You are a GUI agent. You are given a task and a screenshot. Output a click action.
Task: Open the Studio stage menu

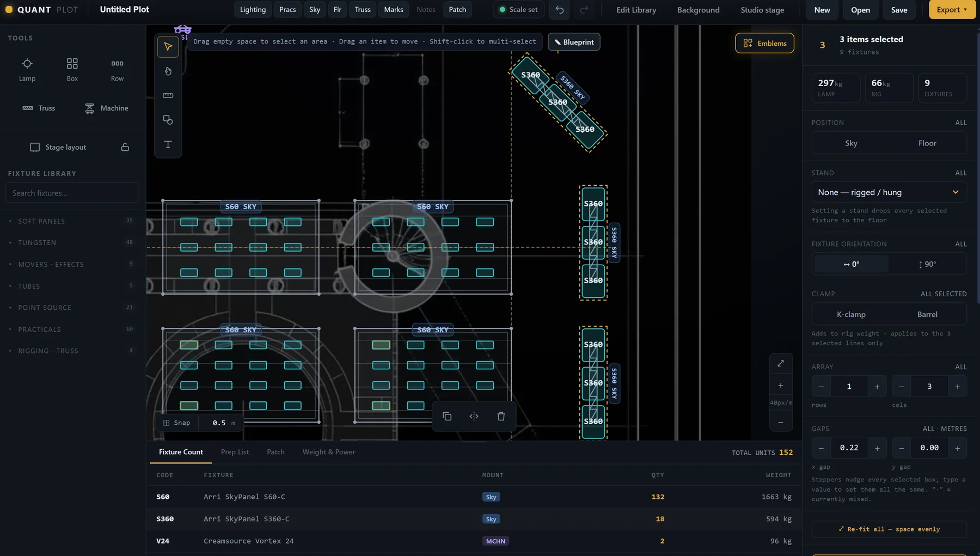(x=762, y=10)
